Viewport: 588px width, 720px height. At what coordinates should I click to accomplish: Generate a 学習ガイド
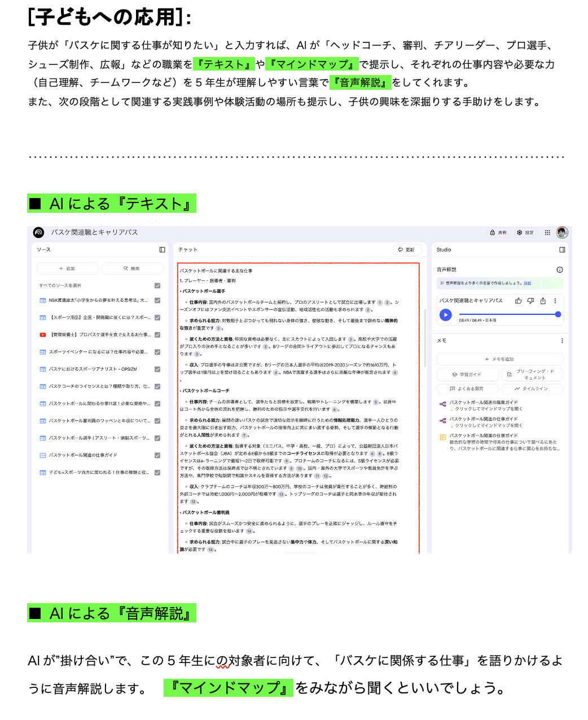tap(467, 375)
